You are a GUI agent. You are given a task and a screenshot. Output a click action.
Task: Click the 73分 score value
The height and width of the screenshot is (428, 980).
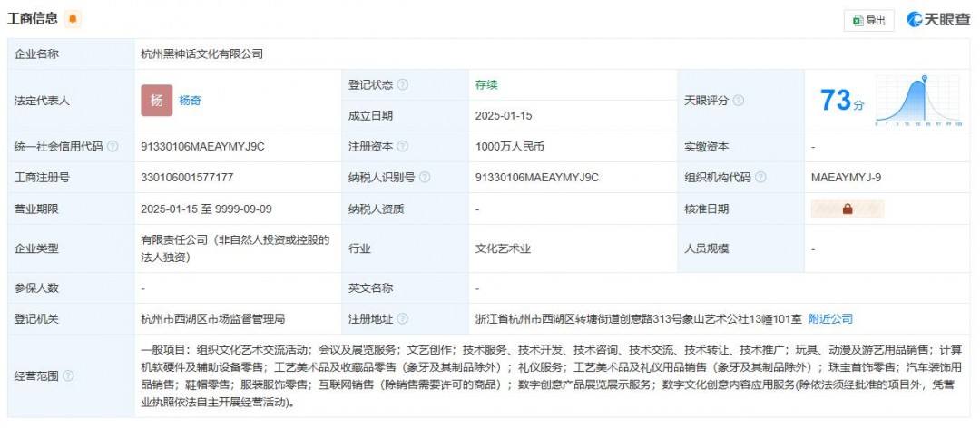click(x=842, y=101)
